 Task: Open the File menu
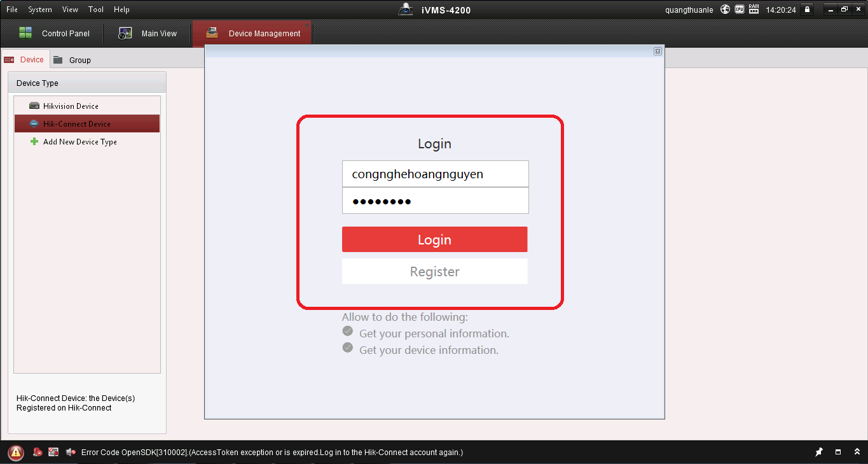pyautogui.click(x=12, y=10)
